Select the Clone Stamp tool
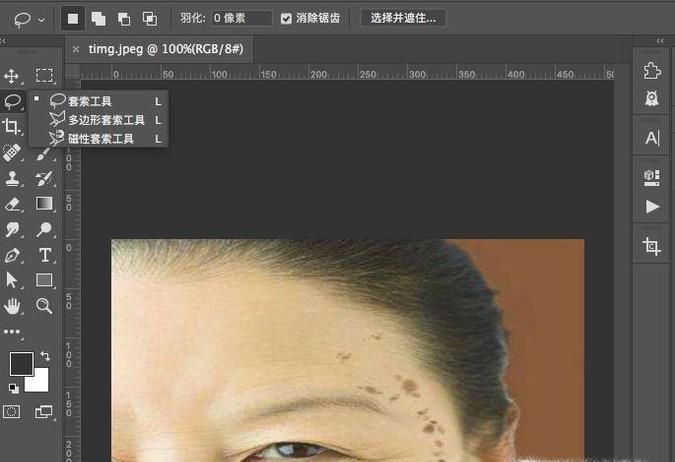 pos(12,178)
